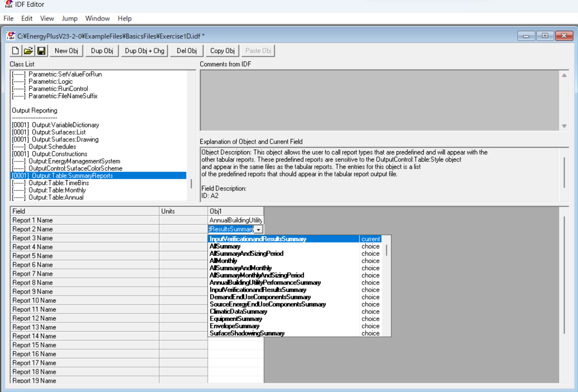Save the file with the floppy disk icon
This screenshot has width=578, height=392.
point(41,50)
